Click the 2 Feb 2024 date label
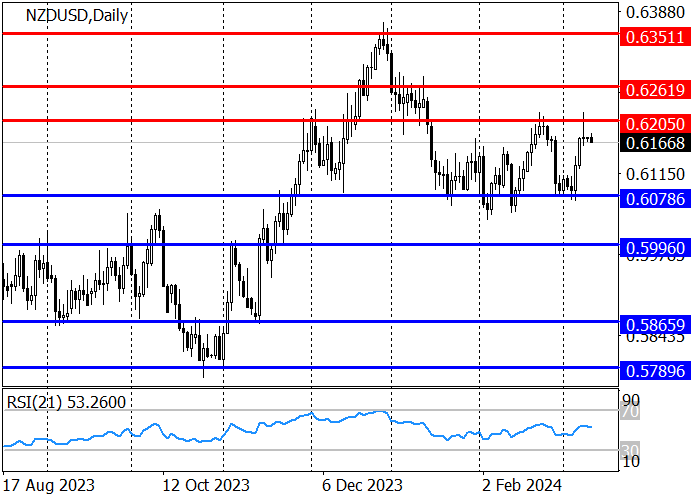The width and height of the screenshot is (700, 500). 522,485
